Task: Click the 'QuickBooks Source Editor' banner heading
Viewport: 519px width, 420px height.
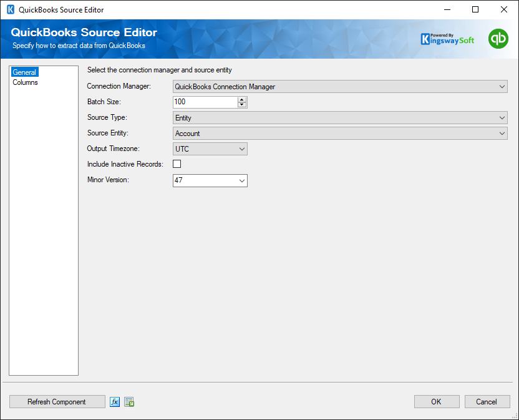Action: coord(84,32)
